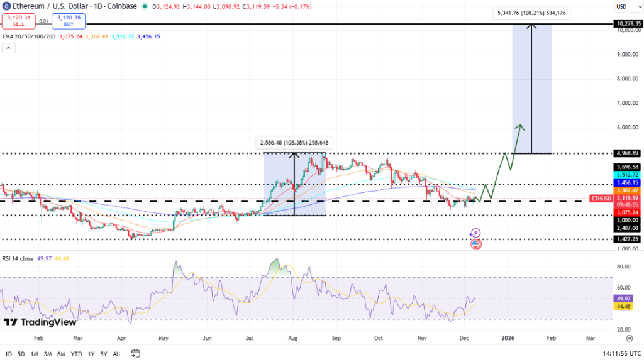The width and height of the screenshot is (644, 362).
Task: Click the yellow 44.46 RSI value label
Action: point(623,307)
